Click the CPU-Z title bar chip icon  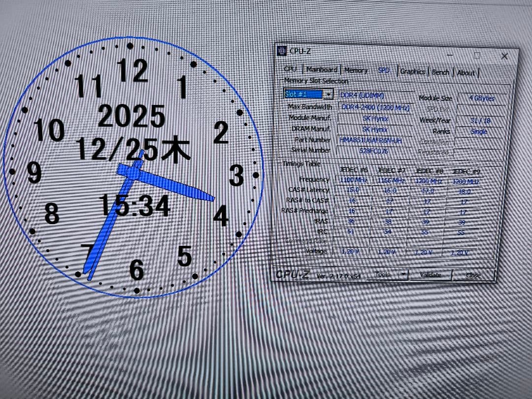[282, 51]
